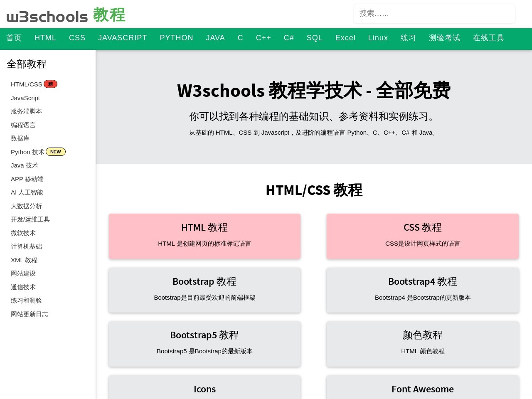The width and height of the screenshot is (532, 399).
Task: Open XML 教程 sidebar link
Action: (24, 260)
